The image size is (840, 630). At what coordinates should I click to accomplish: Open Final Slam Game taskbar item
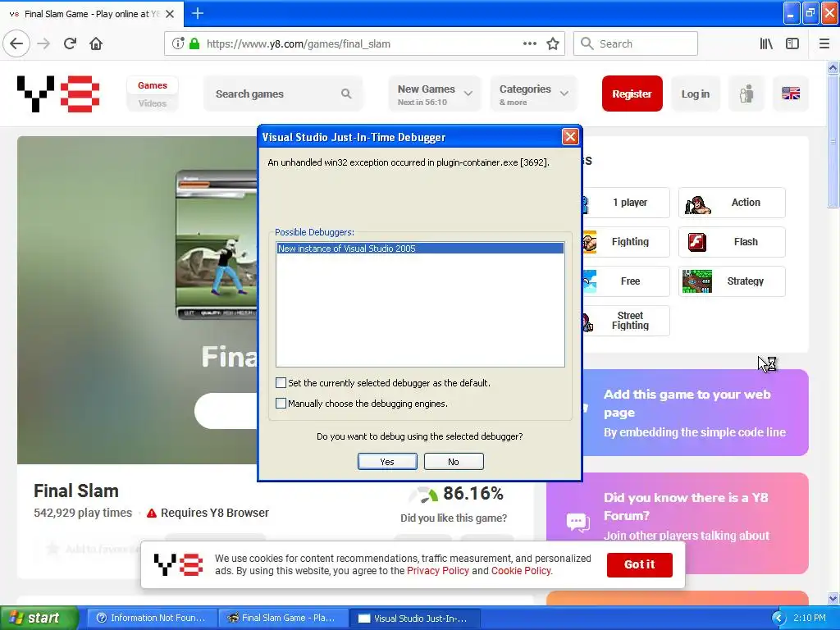tap(283, 619)
